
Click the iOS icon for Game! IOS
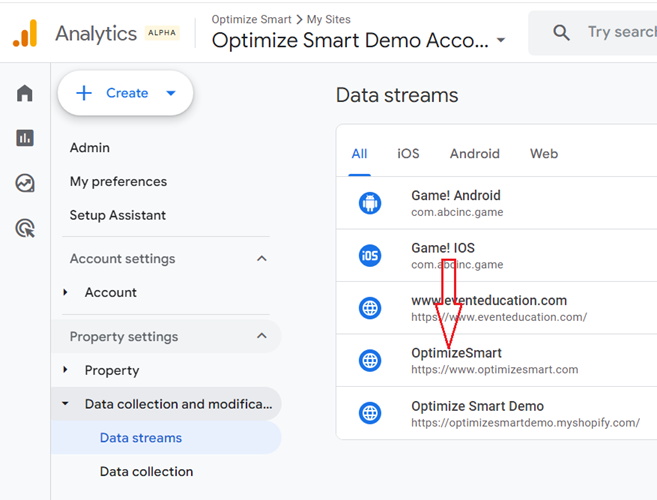click(x=370, y=255)
